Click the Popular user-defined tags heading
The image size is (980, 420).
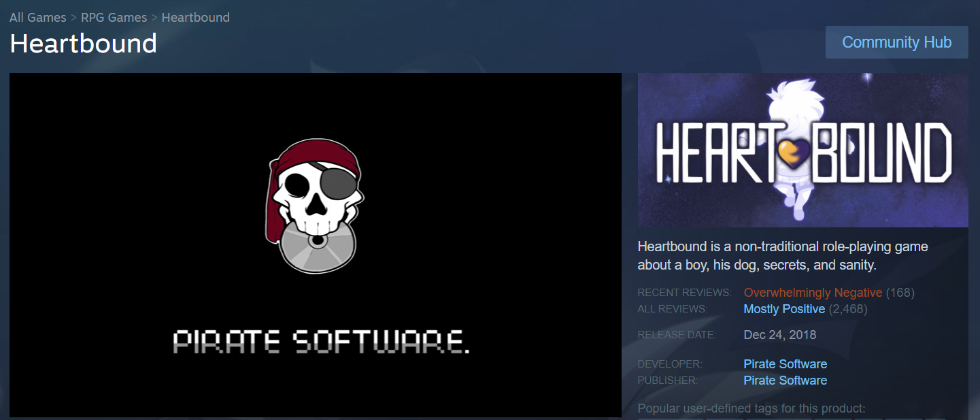[751, 408]
